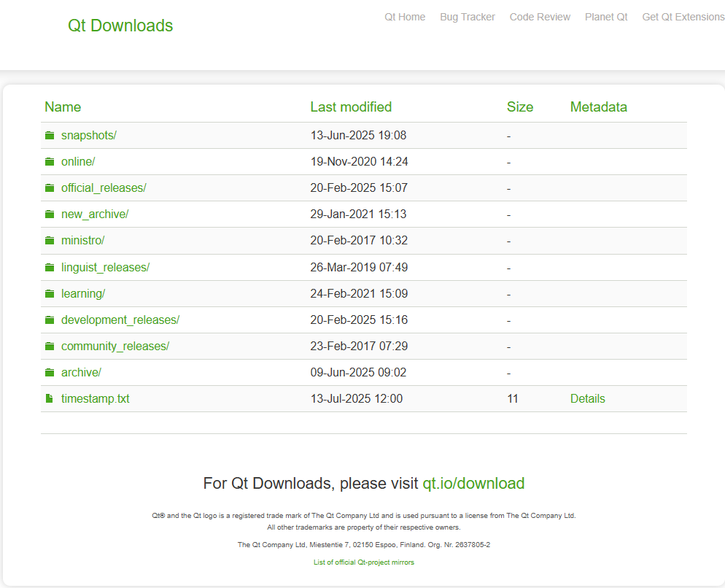Viewport: 725px width, 588px height.
Task: Click date 13-Jun-2025 19:08
Action: (x=358, y=135)
